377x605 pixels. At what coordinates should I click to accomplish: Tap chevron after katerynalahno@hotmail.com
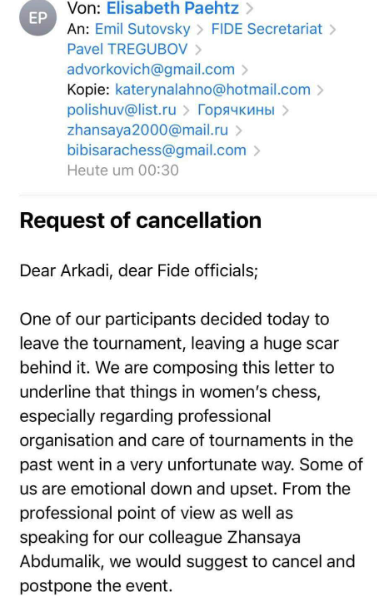coord(320,90)
